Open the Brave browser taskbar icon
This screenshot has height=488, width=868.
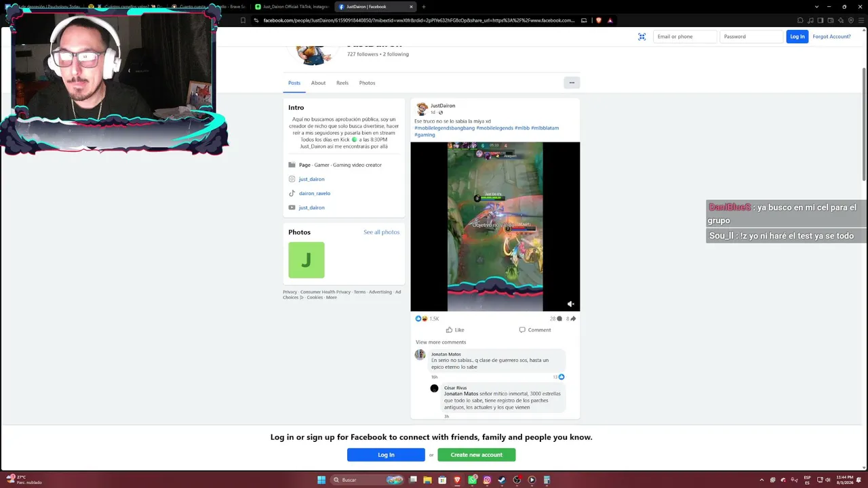[x=457, y=480]
